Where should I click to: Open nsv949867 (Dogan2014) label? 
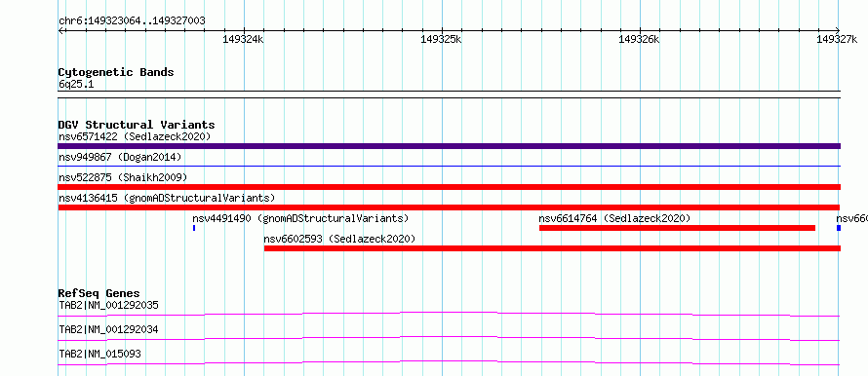point(120,157)
